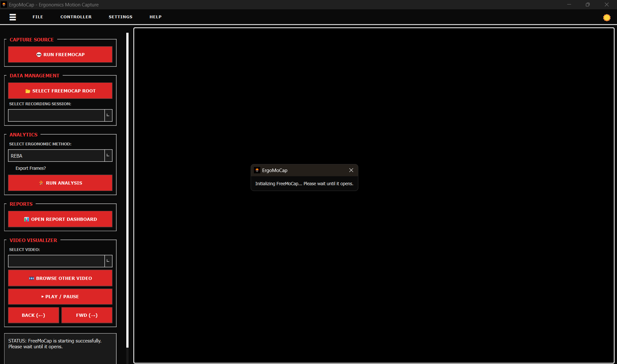
Task: Click the ErgoMoCap dialog title icon
Action: coord(257,170)
